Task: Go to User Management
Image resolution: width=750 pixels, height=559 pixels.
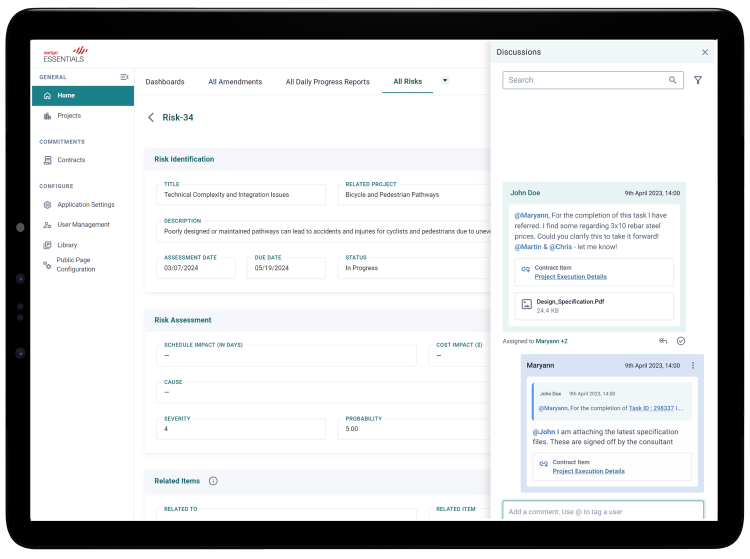Action: (x=83, y=225)
